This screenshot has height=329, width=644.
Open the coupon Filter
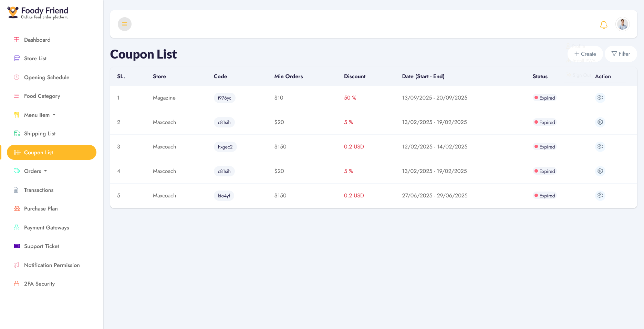(621, 54)
